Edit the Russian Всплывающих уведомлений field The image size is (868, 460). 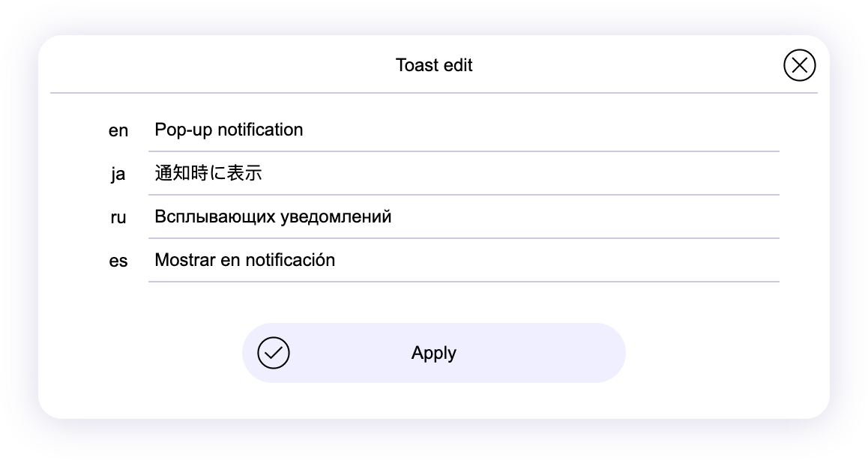tap(463, 217)
